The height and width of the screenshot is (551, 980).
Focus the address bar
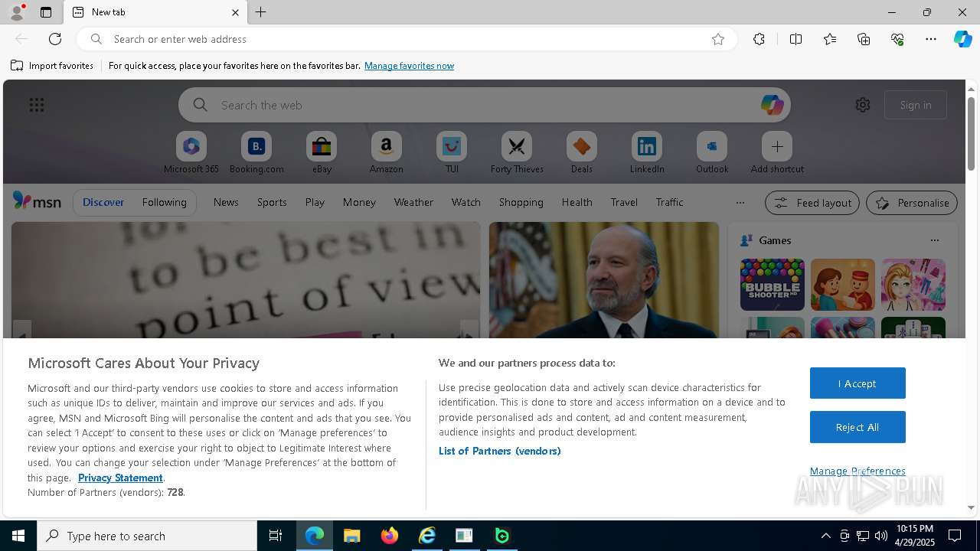click(x=406, y=39)
